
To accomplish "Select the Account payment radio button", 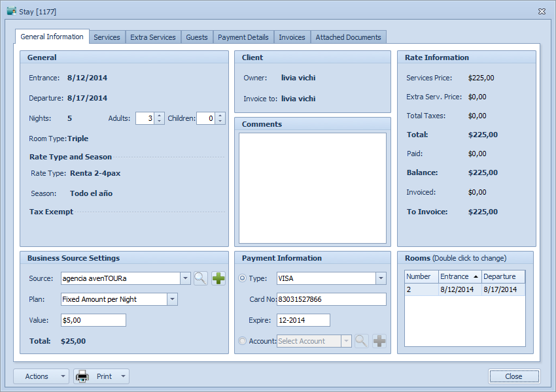I will pyautogui.click(x=243, y=341).
